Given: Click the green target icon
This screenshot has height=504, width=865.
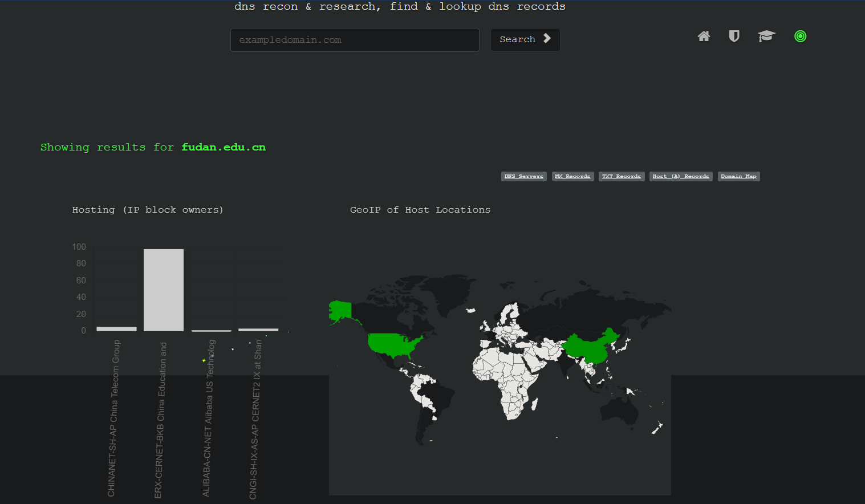Looking at the screenshot, I should [x=800, y=36].
